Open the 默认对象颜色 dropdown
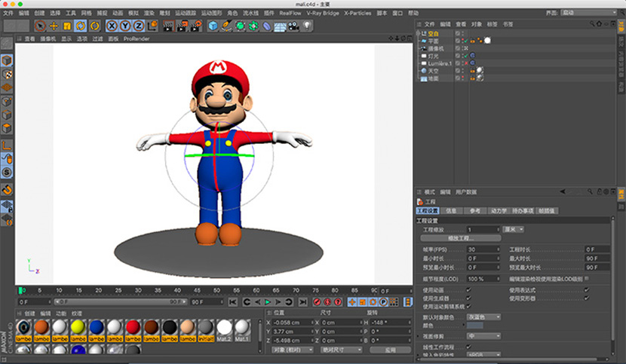This screenshot has width=626, height=364. (x=483, y=317)
